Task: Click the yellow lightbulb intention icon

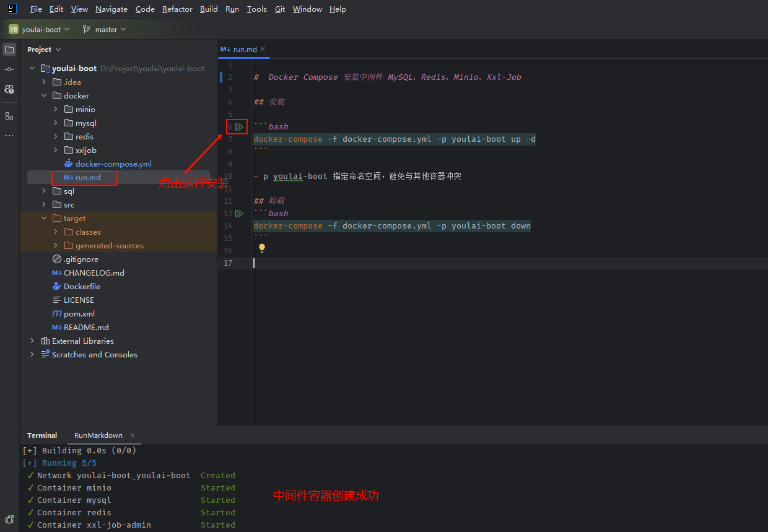Action: pyautogui.click(x=262, y=248)
